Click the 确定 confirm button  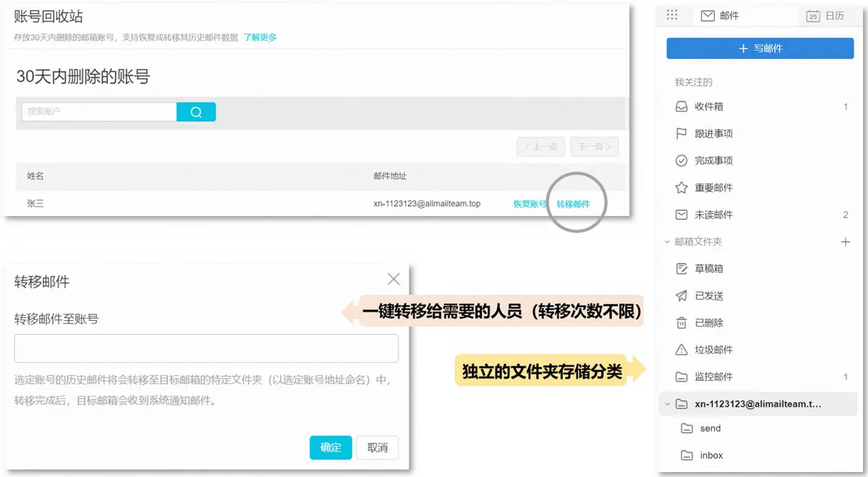331,448
